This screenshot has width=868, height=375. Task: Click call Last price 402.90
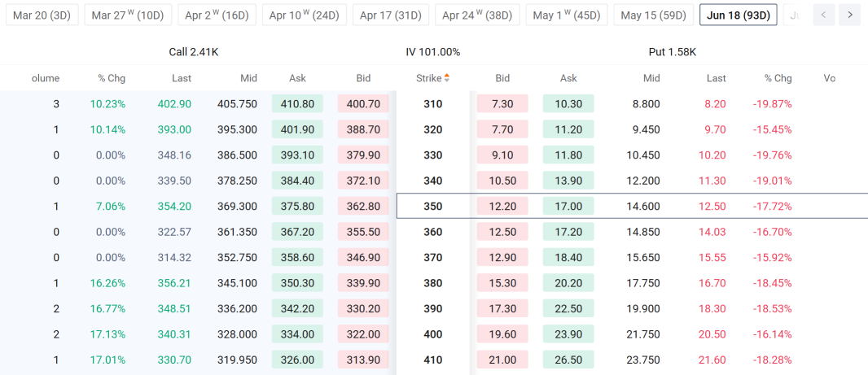173,104
